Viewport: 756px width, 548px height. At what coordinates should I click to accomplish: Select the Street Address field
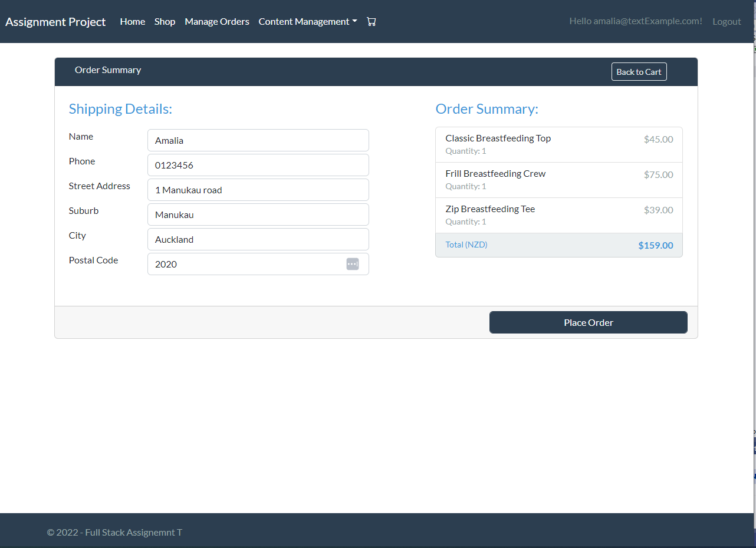[x=258, y=190]
